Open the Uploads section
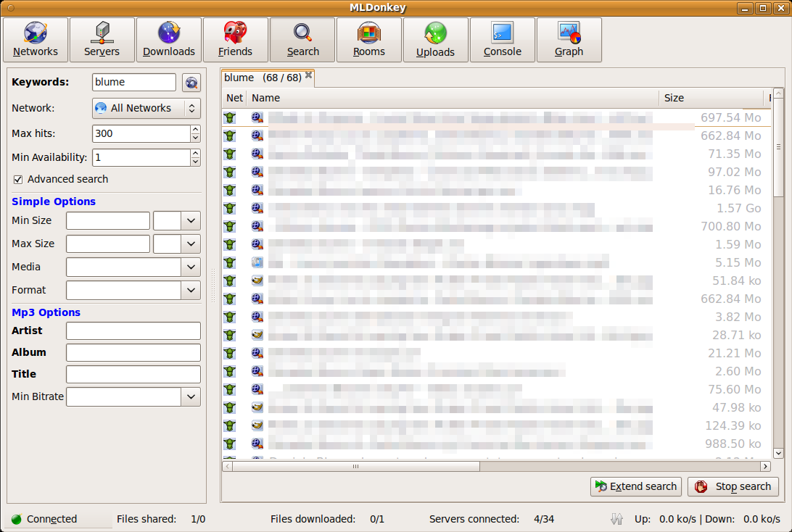The image size is (792, 532). 435,40
